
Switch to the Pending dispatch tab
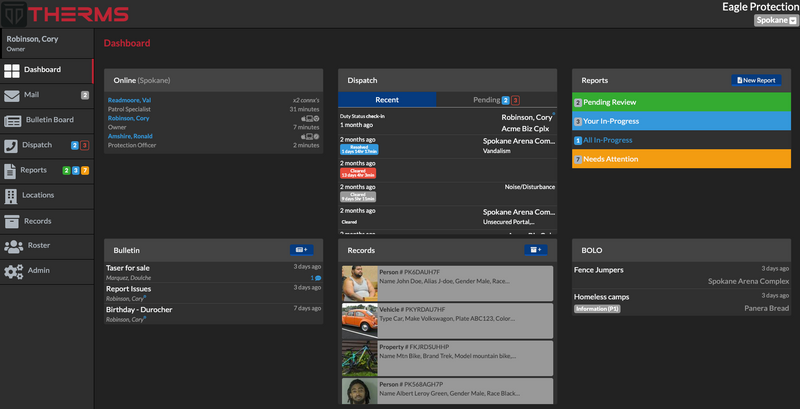point(496,99)
